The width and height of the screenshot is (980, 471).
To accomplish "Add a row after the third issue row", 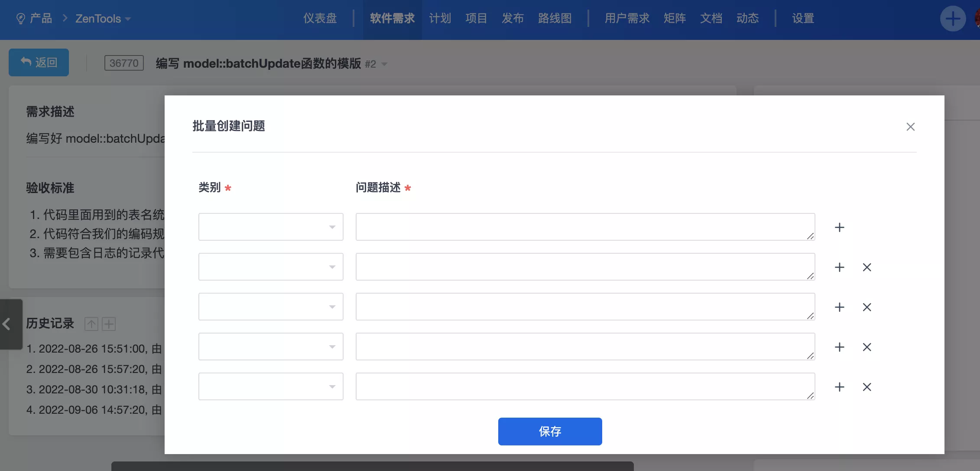I will [x=839, y=307].
